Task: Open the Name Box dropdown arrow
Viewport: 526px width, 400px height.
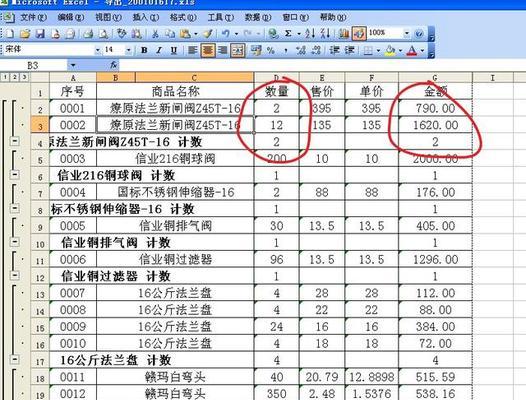Action: click(x=73, y=65)
